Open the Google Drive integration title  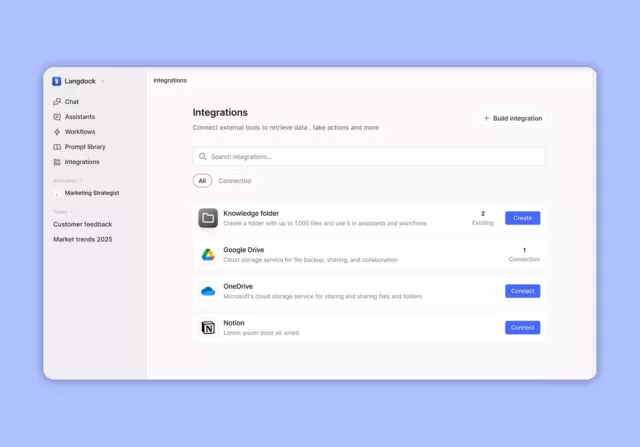click(244, 250)
